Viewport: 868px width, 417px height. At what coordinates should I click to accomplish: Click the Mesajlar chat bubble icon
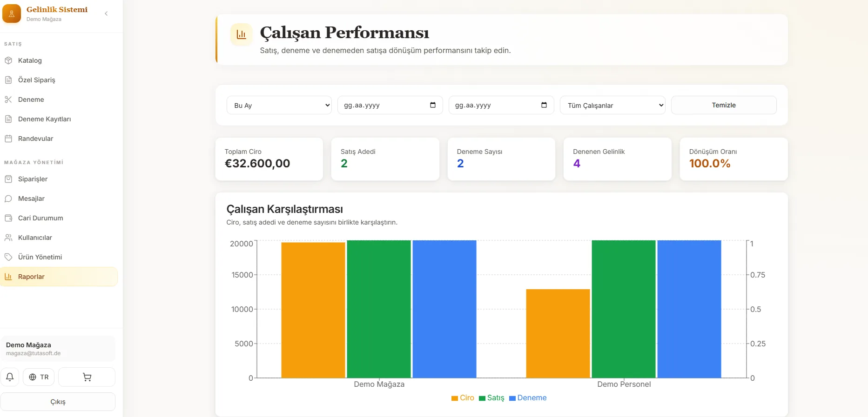(8, 199)
